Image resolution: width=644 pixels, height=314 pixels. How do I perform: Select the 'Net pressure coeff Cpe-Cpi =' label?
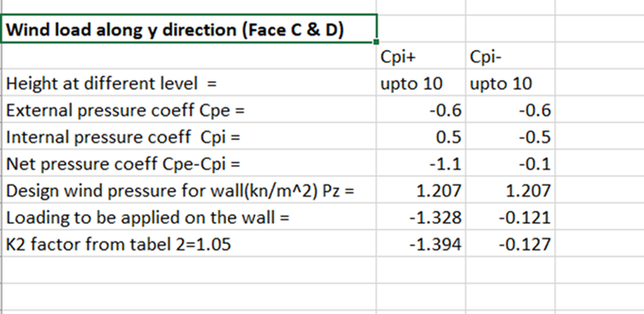[188, 163]
